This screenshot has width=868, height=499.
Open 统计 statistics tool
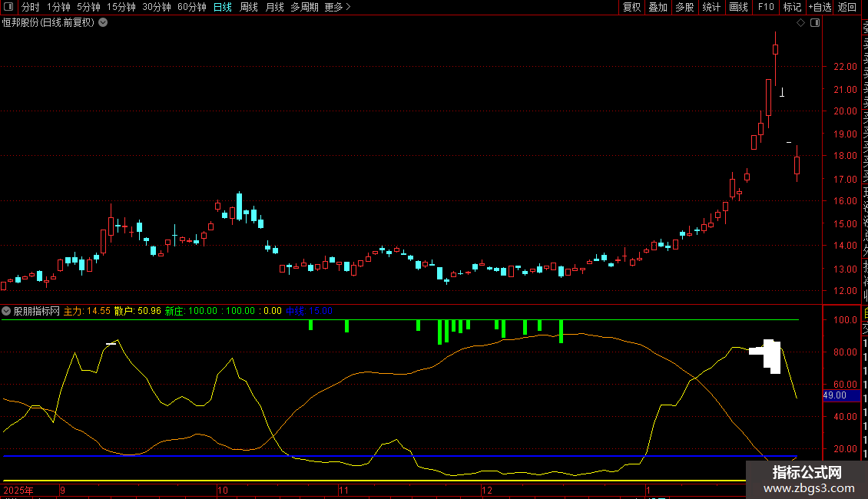coord(711,7)
